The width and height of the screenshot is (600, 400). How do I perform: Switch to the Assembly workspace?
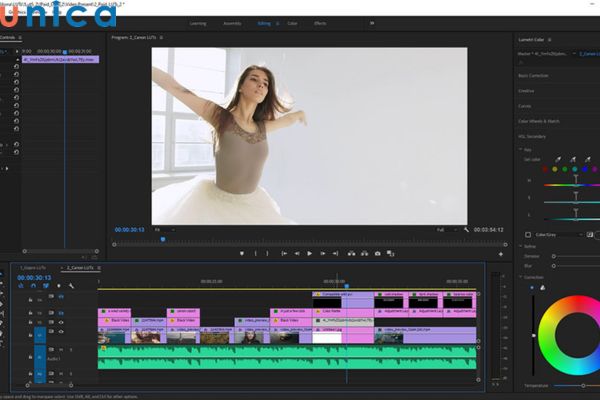pyautogui.click(x=232, y=23)
